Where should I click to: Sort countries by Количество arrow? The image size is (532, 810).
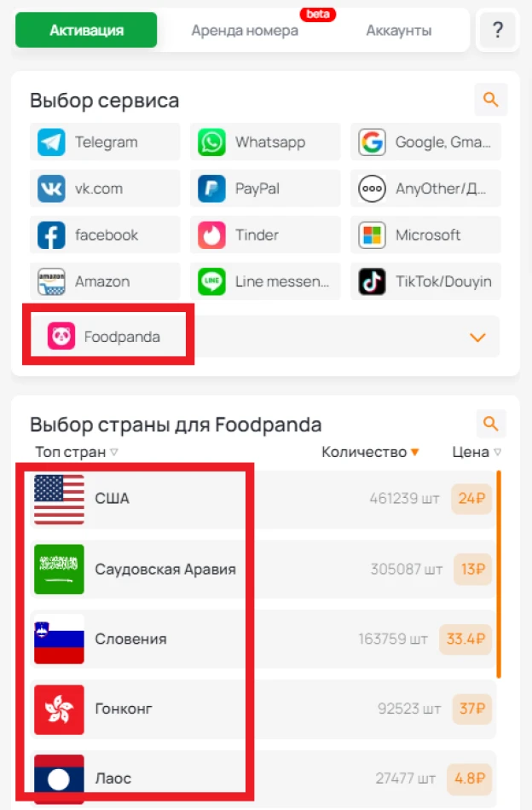[x=414, y=452]
